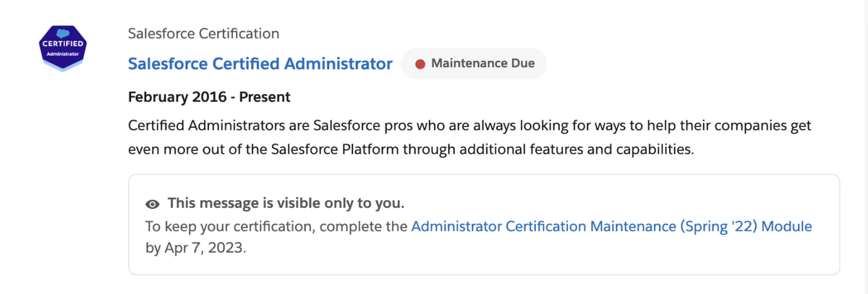Click the eye visibility icon in message

click(153, 204)
